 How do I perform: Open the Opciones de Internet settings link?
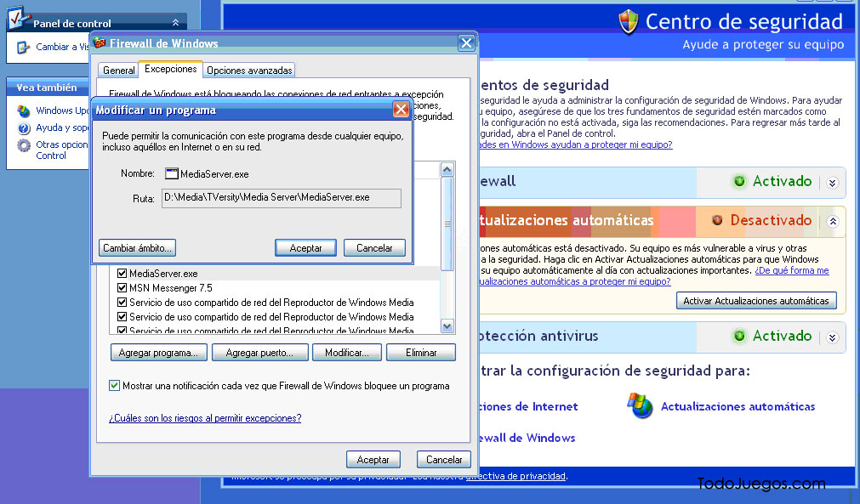coord(528,406)
